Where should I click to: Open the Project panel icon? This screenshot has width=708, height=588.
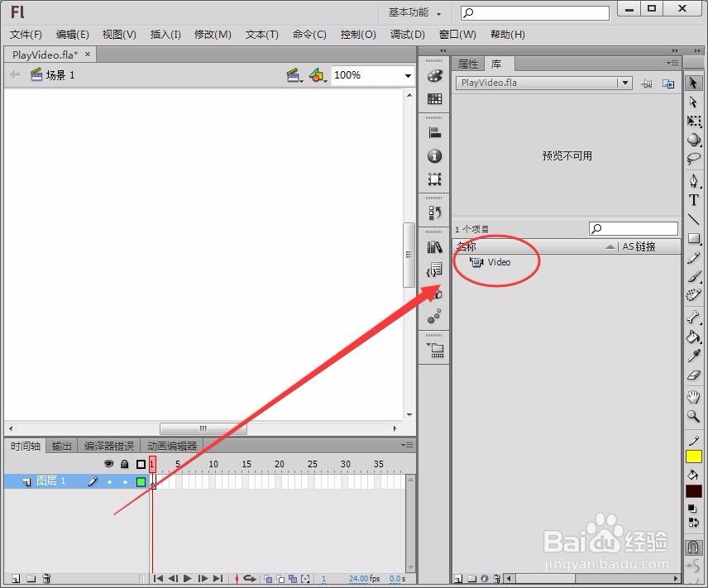click(x=436, y=350)
